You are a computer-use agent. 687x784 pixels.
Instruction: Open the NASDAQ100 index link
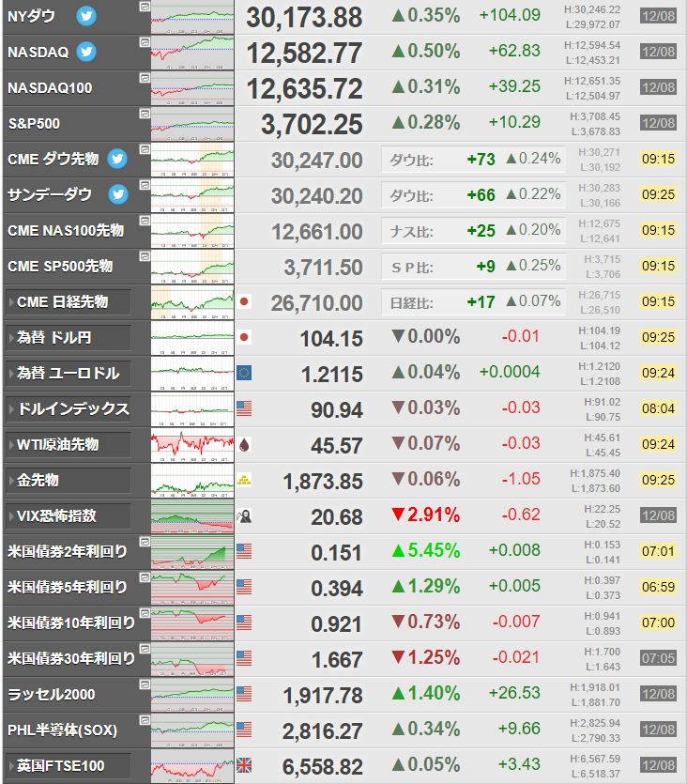[50, 88]
